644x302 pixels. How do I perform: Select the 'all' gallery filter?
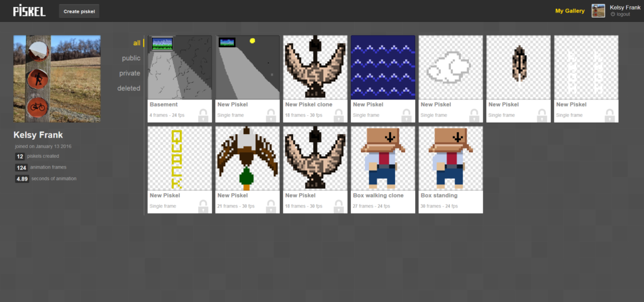pos(136,43)
